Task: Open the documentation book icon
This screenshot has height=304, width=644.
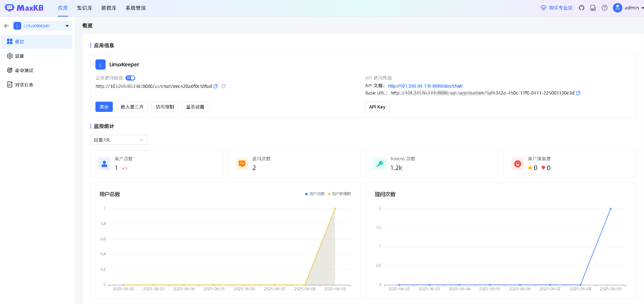Action: pos(593,8)
